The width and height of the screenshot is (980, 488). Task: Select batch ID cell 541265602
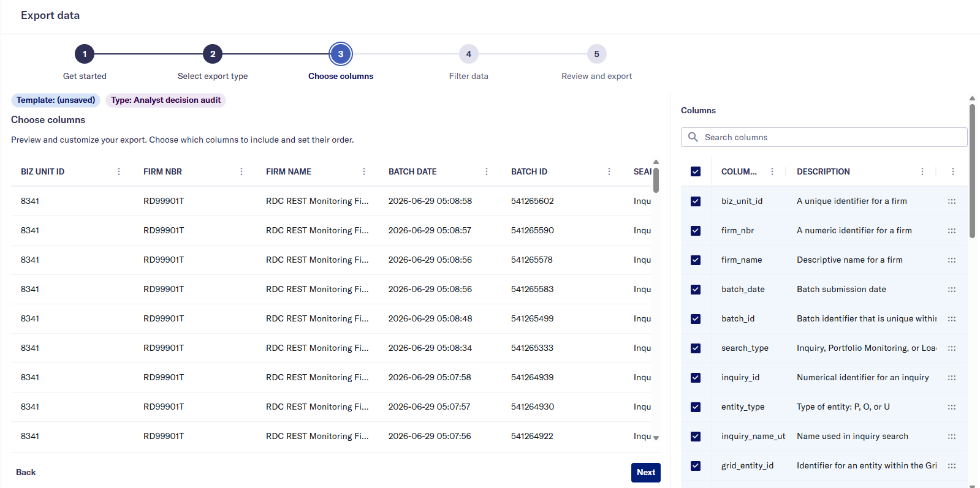tap(533, 201)
